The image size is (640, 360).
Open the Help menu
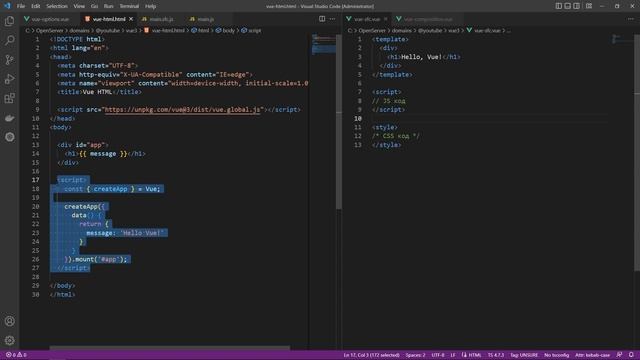[x=151, y=6]
